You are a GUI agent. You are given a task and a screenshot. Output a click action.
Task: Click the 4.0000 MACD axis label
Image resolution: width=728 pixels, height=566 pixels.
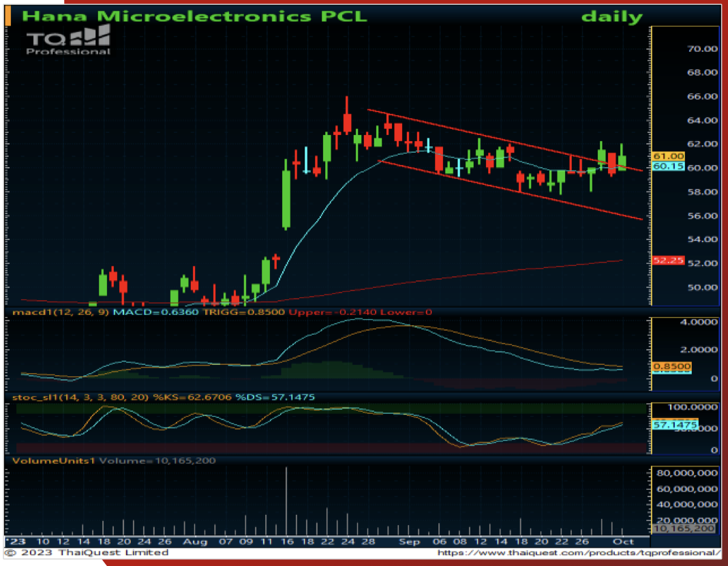coord(699,322)
